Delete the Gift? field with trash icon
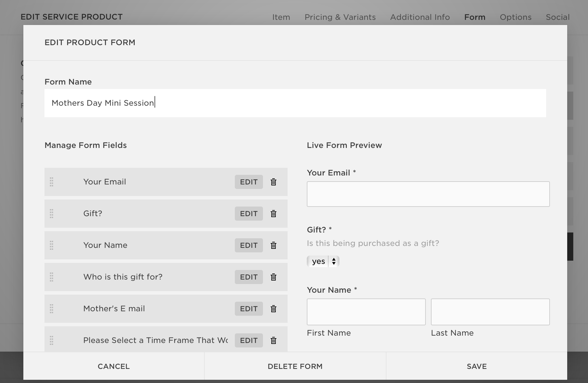 274,214
